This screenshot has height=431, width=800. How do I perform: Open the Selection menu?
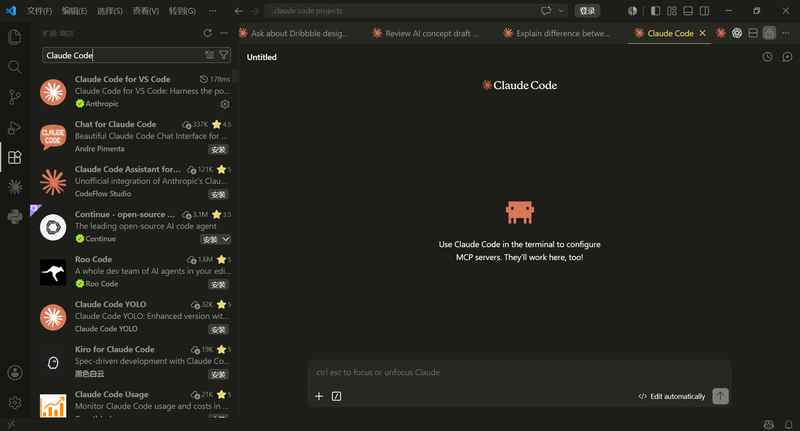110,11
